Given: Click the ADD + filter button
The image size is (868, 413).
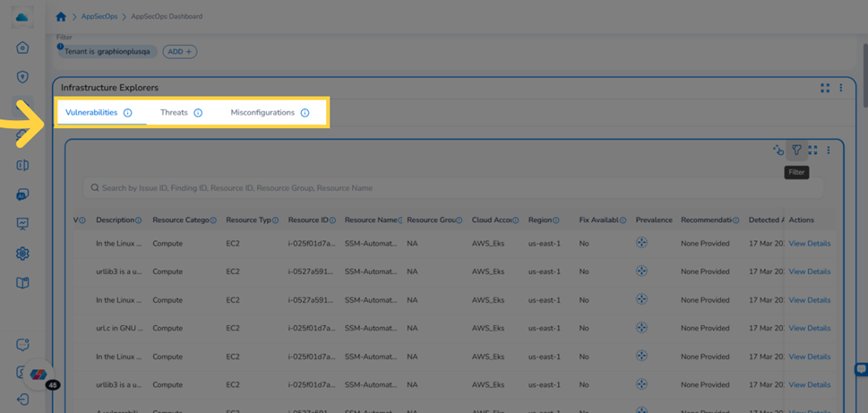Looking at the screenshot, I should point(180,51).
